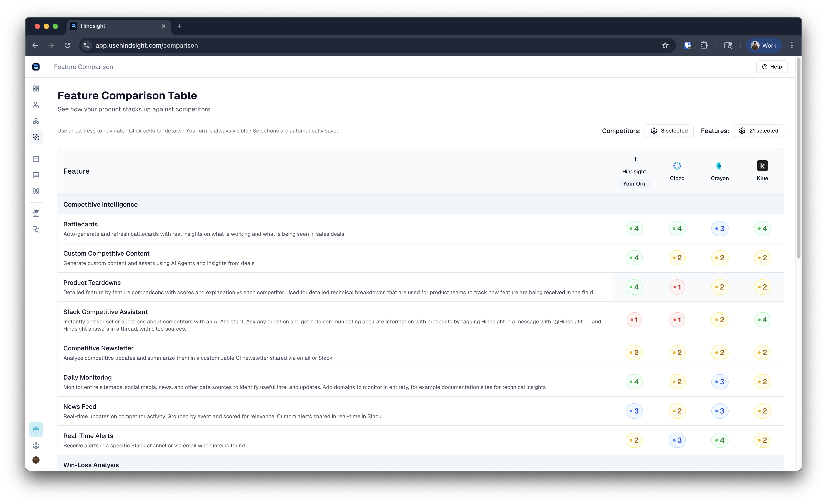Screen dimensions: 827x504
Task: Click the Clozd logo in table header
Action: coord(677,166)
